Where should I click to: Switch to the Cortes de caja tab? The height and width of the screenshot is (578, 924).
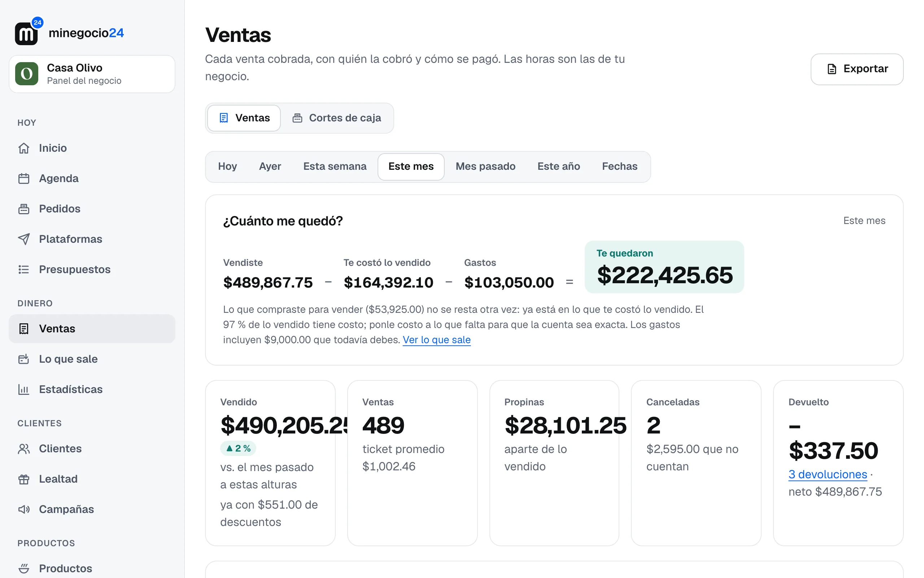pos(337,118)
